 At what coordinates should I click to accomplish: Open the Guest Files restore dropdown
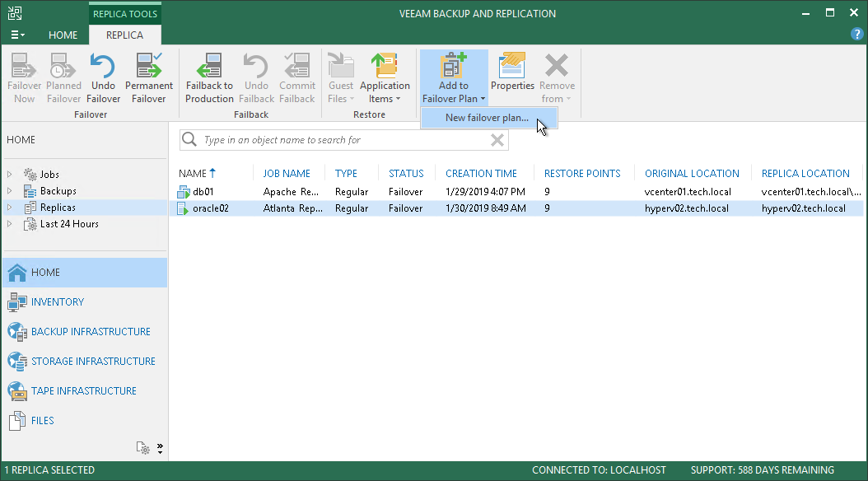[340, 78]
